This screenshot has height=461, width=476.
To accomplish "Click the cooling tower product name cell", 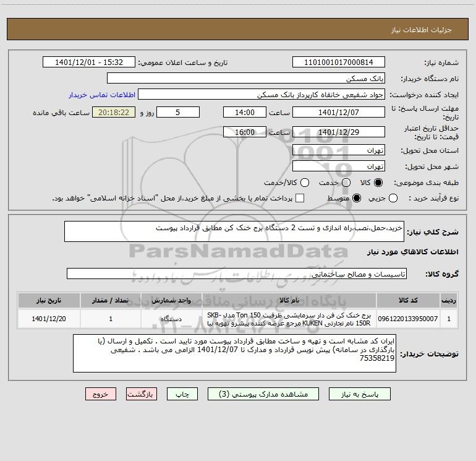I will 289,319.
